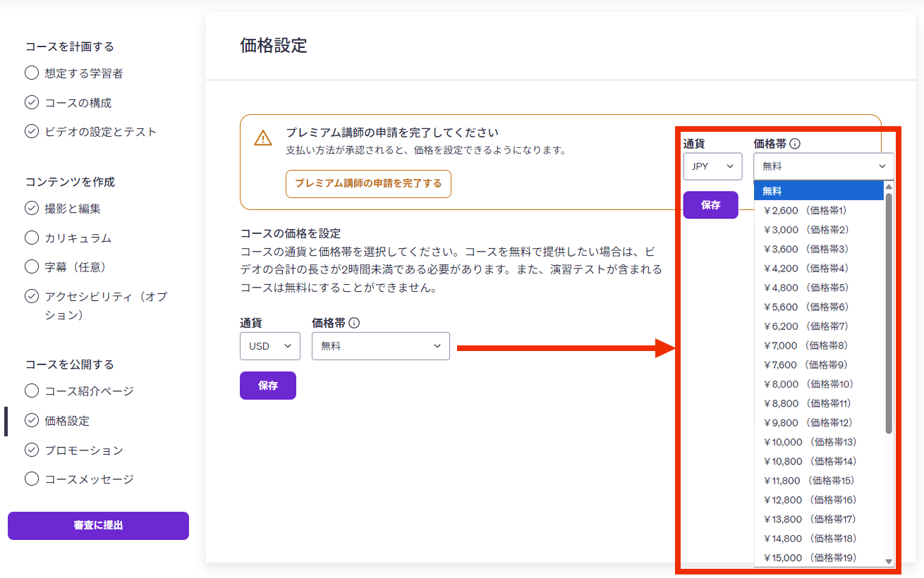This screenshot has width=924, height=578.
Task: Select the カリキュラム step circle
Action: [x=32, y=238]
